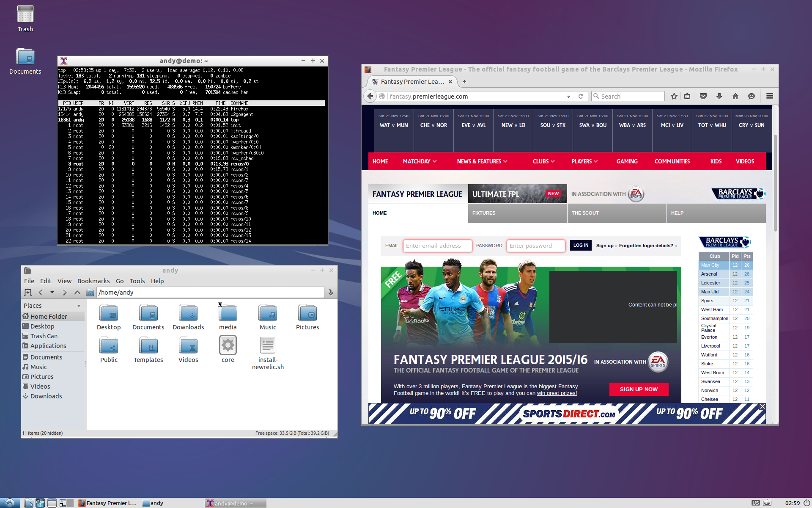Image resolution: width=812 pixels, height=508 pixels.
Task: Open Firefox chat bubble icon
Action: pyautogui.click(x=752, y=96)
